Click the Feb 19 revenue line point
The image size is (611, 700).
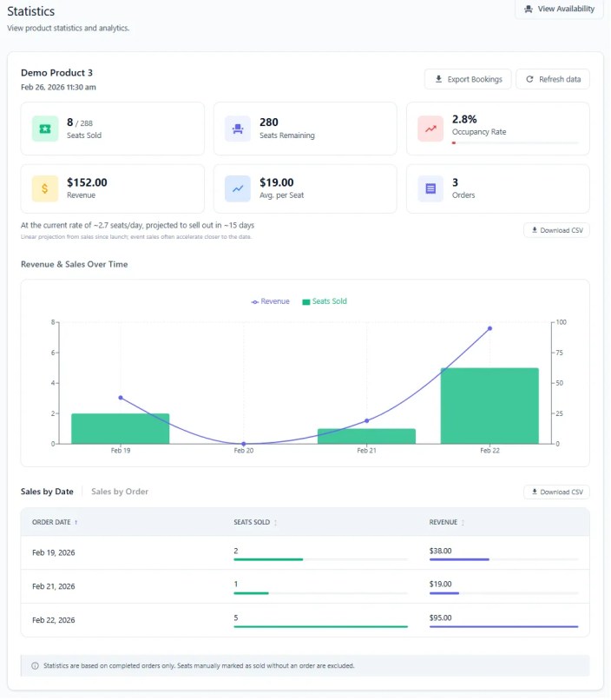[121, 398]
